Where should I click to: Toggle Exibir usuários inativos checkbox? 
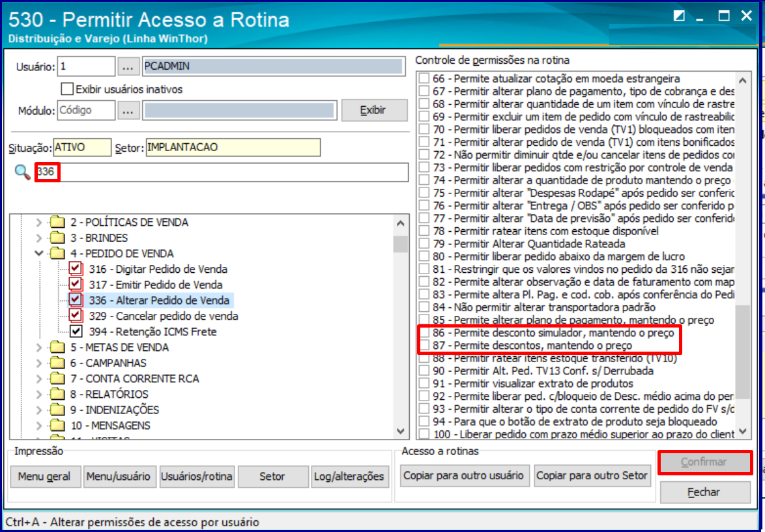point(67,89)
